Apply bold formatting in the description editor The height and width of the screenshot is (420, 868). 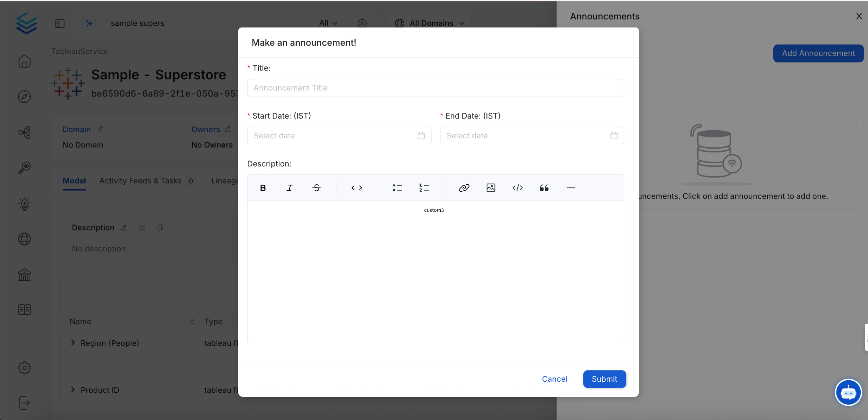(x=263, y=188)
